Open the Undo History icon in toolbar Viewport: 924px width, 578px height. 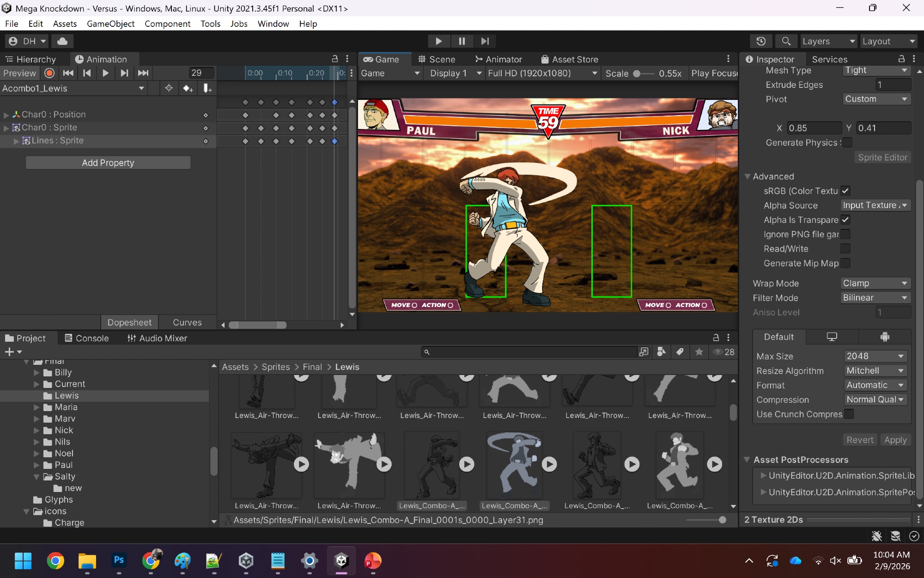(x=761, y=41)
